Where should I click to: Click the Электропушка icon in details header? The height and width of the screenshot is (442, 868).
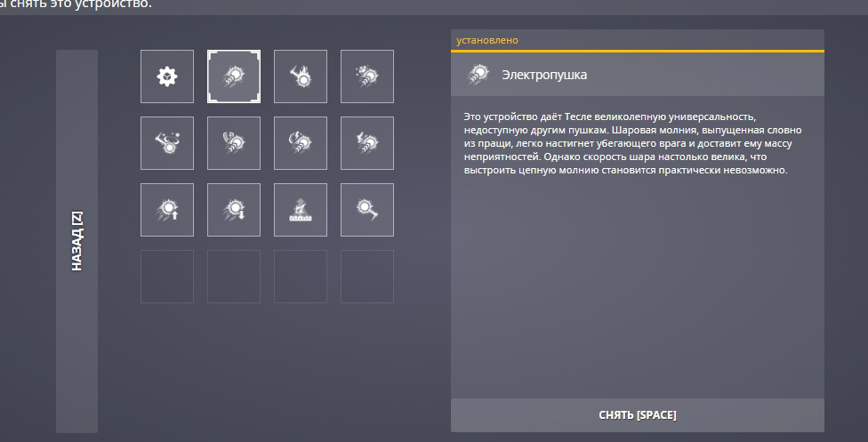(x=478, y=74)
